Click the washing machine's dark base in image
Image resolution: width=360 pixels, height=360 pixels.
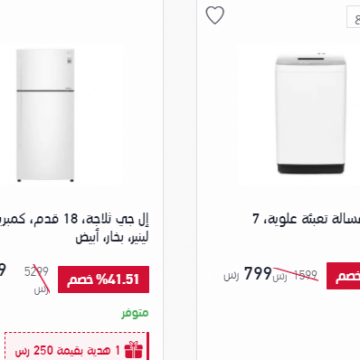pyautogui.click(x=310, y=168)
